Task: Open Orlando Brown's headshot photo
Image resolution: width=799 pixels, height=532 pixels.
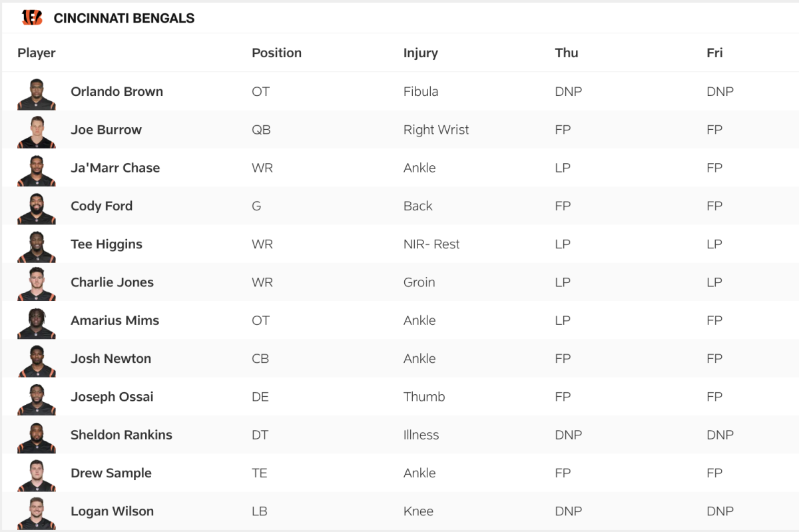Action: [x=37, y=94]
